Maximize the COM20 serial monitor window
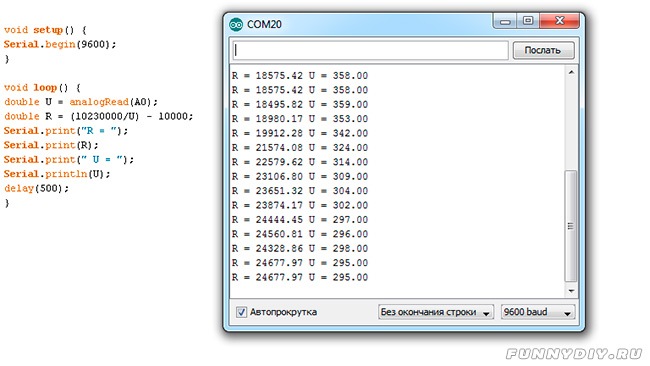The width and height of the screenshot is (650, 366). [x=528, y=21]
